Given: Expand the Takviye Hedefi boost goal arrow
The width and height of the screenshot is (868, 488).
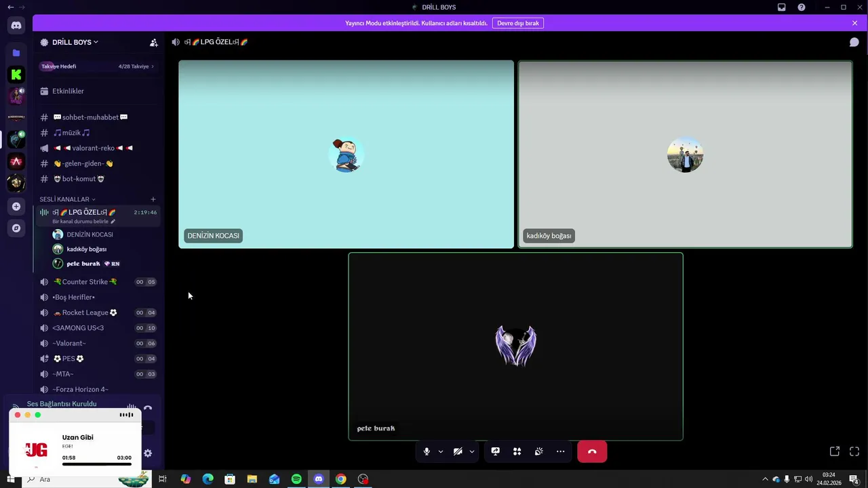Looking at the screenshot, I should coord(153,66).
